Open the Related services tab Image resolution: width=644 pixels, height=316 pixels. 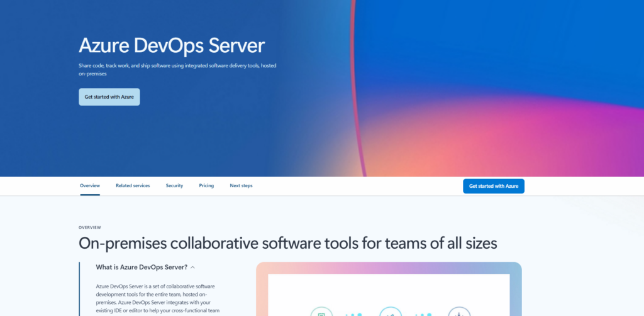[x=133, y=186]
